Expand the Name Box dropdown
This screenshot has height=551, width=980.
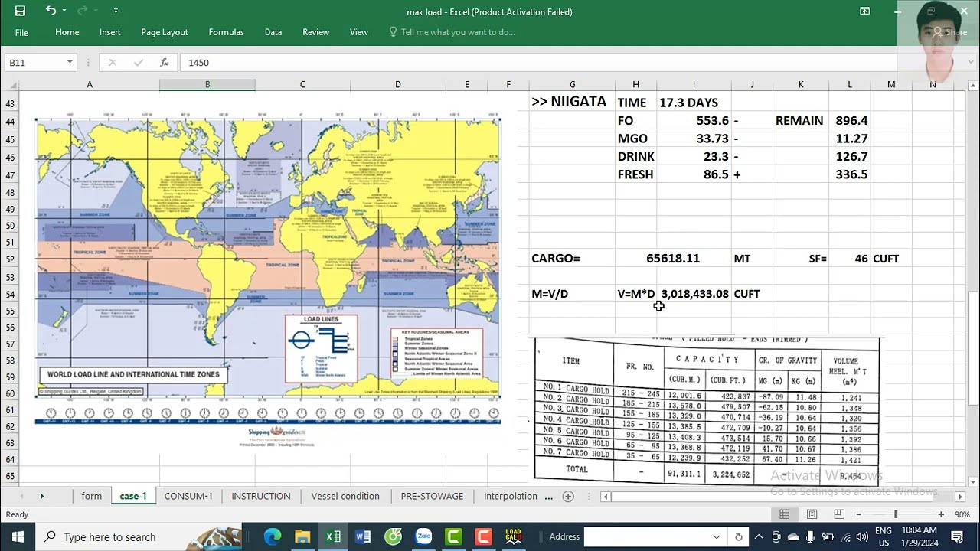tap(70, 63)
